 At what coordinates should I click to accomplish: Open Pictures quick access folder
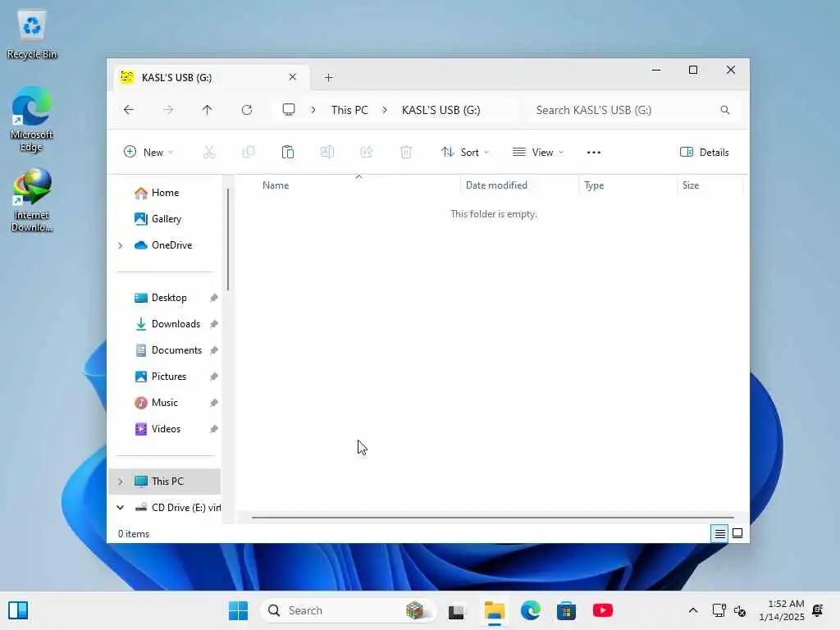(x=169, y=377)
